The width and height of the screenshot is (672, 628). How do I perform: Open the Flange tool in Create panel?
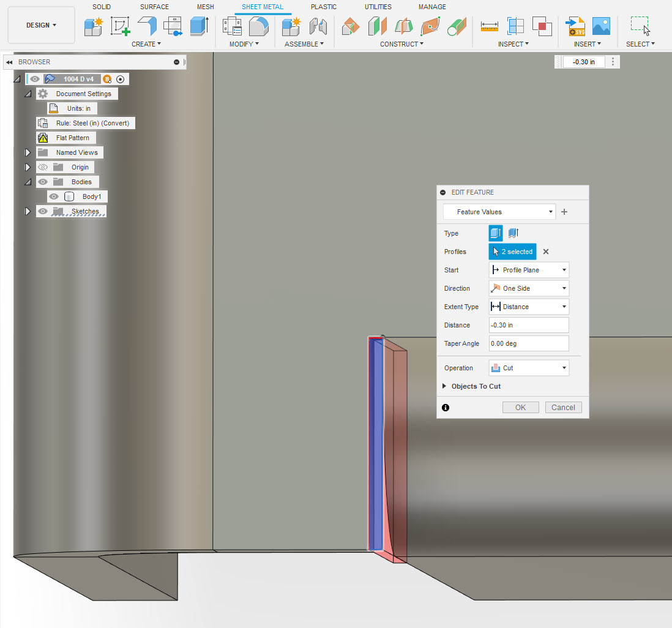[147, 26]
